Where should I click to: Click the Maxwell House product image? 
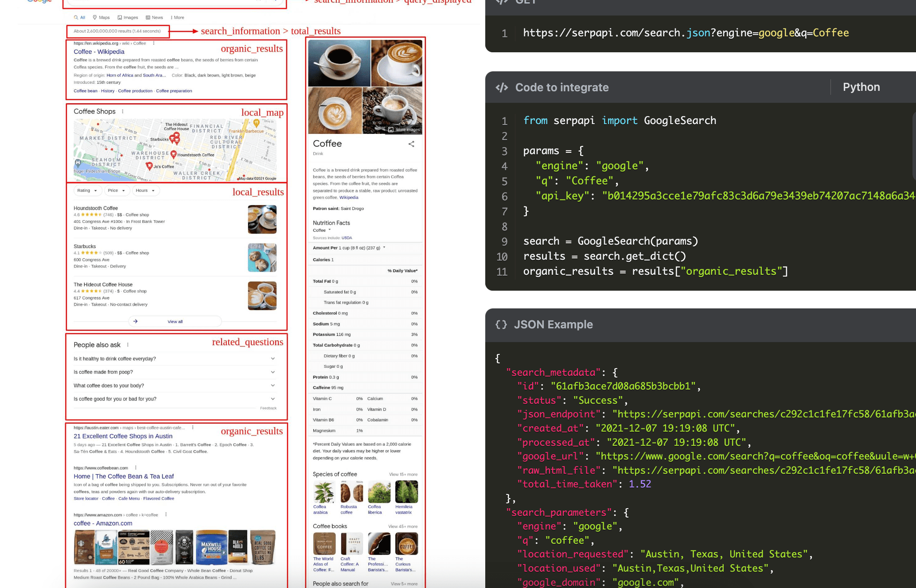211,547
